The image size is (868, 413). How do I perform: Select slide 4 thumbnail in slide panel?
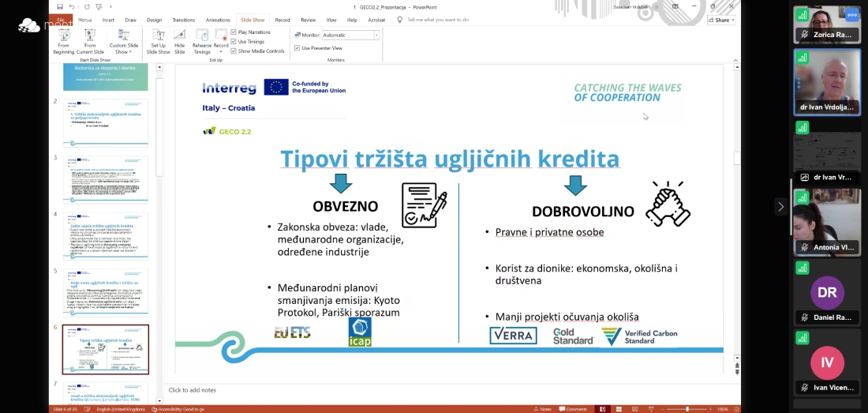[106, 235]
